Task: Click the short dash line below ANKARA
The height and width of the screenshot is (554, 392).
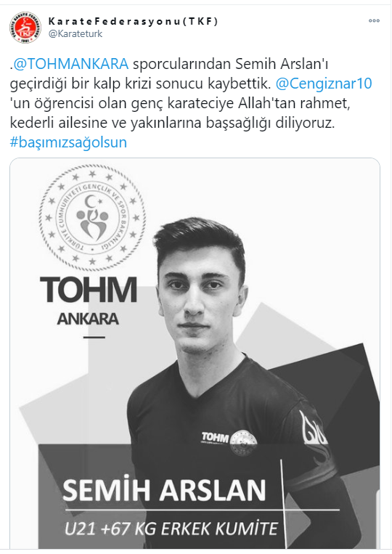Action: tap(94, 338)
